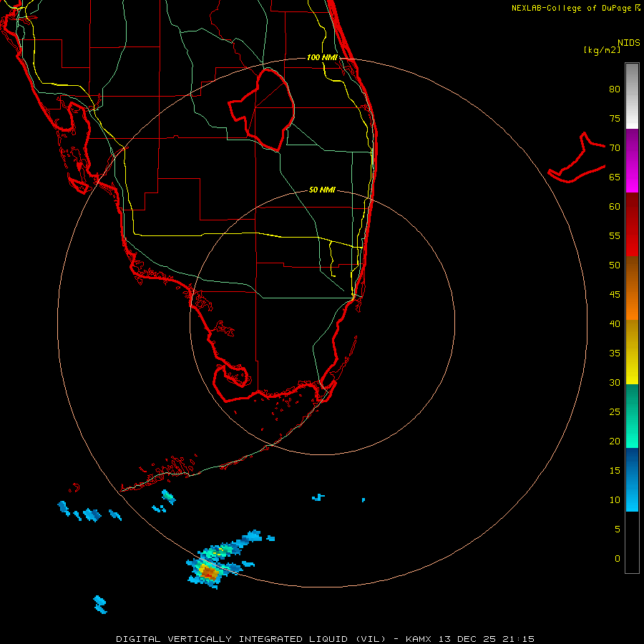The height and width of the screenshot is (644, 644).
Task: Click the legend value 65
Action: [x=615, y=177]
